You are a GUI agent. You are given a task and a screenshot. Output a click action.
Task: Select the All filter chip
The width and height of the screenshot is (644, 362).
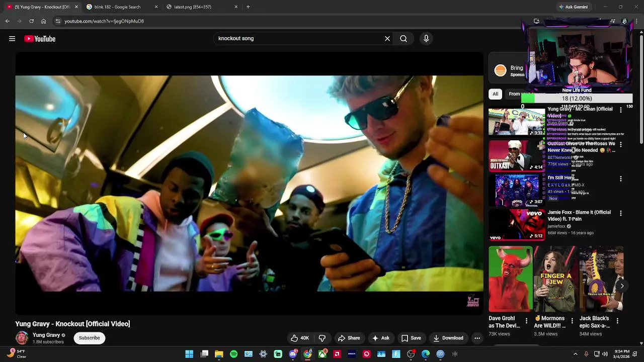495,94
